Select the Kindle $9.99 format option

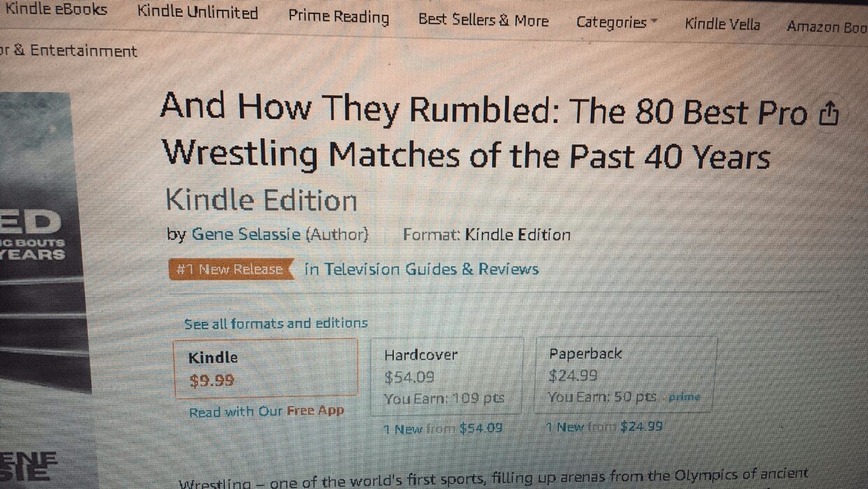coord(265,369)
